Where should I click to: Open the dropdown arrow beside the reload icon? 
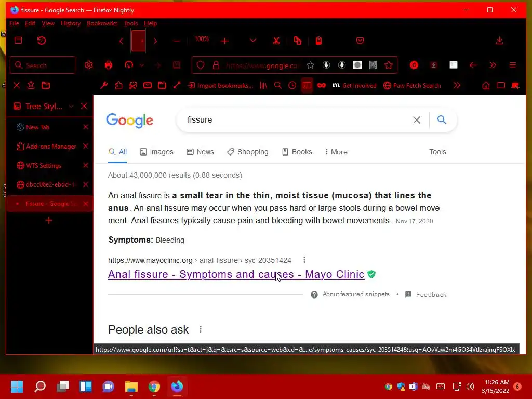point(142,65)
